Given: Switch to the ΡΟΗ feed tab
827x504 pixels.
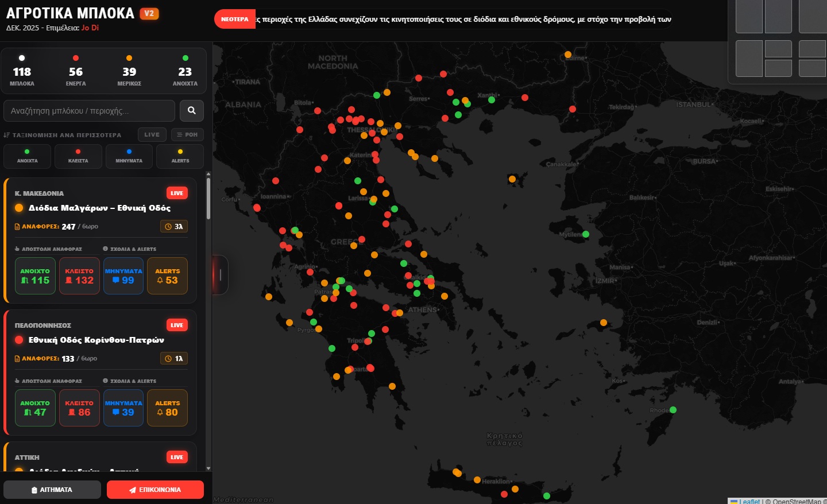Looking at the screenshot, I should click(187, 134).
